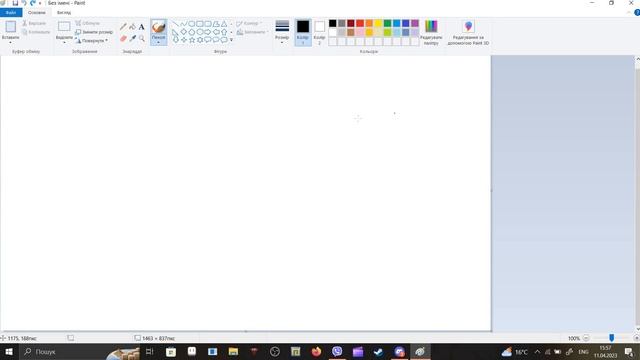Open the Brushes dropdown arrow
The height and width of the screenshot is (360, 640).
[158, 42]
